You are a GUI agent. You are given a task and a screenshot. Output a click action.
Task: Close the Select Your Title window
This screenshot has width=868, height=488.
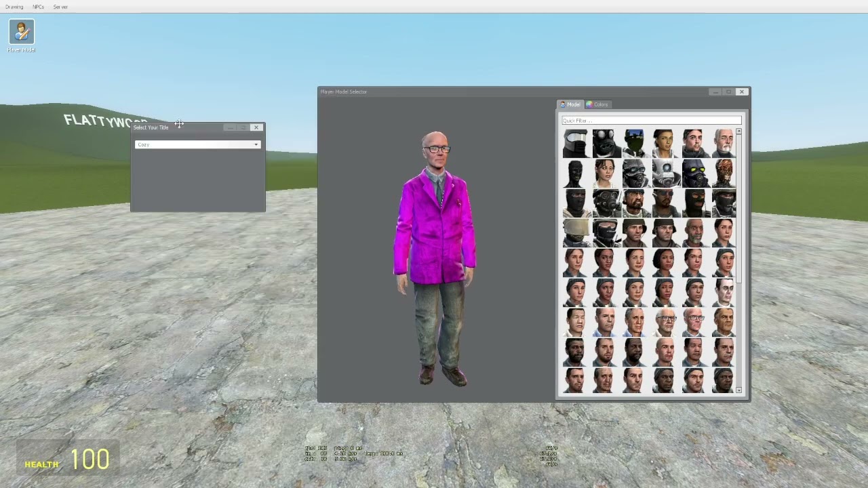pyautogui.click(x=256, y=127)
